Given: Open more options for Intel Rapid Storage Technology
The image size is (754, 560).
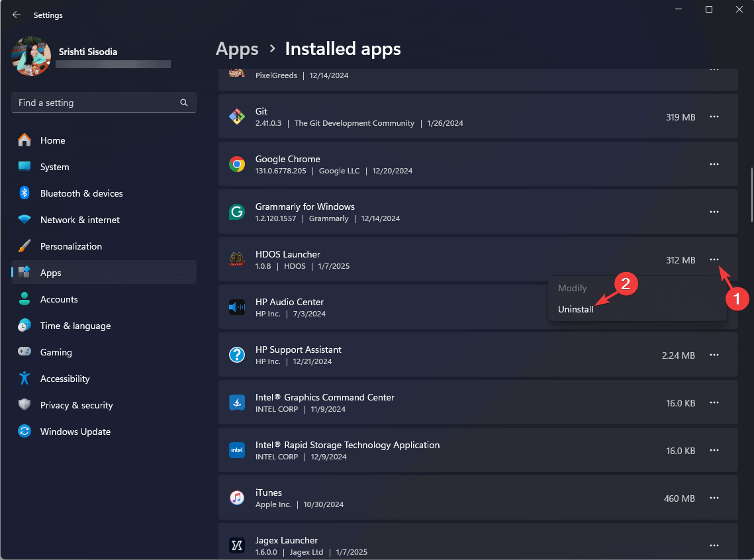Looking at the screenshot, I should click(x=714, y=450).
